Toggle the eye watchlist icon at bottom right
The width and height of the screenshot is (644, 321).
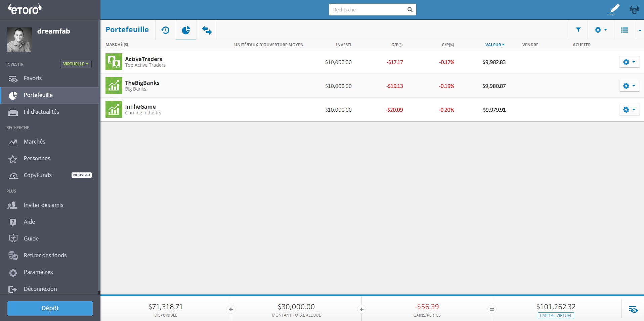click(633, 309)
